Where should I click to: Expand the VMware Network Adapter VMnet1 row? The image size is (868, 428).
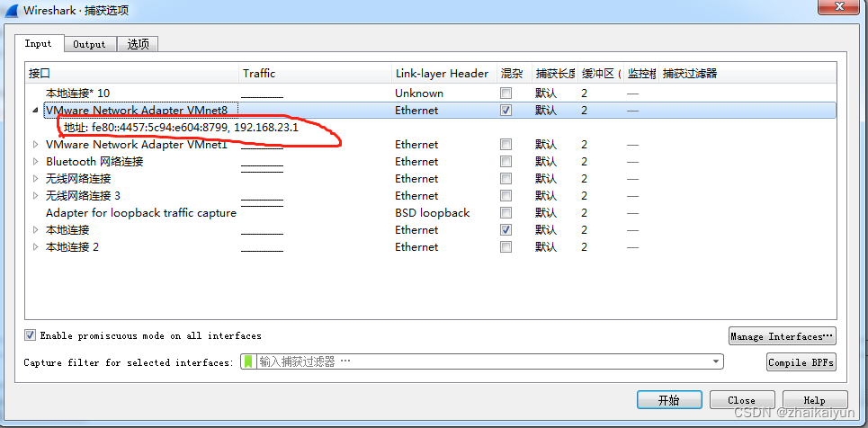click(35, 145)
